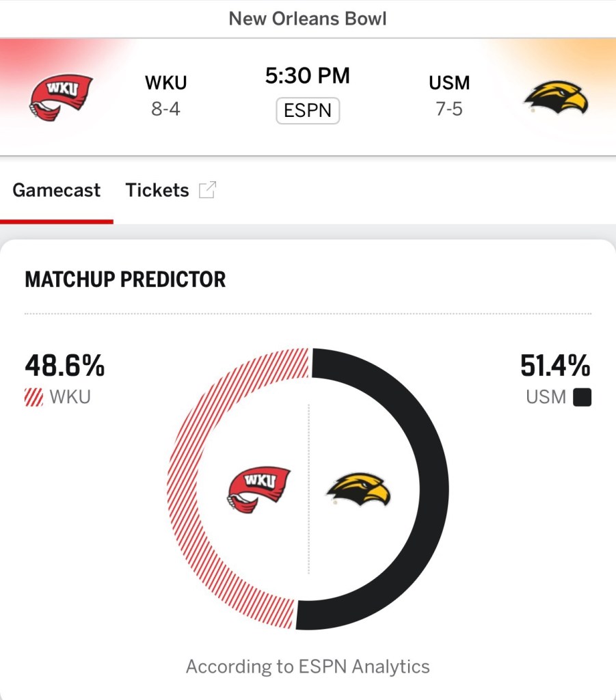Switch to the Gamecast tab

(57, 190)
